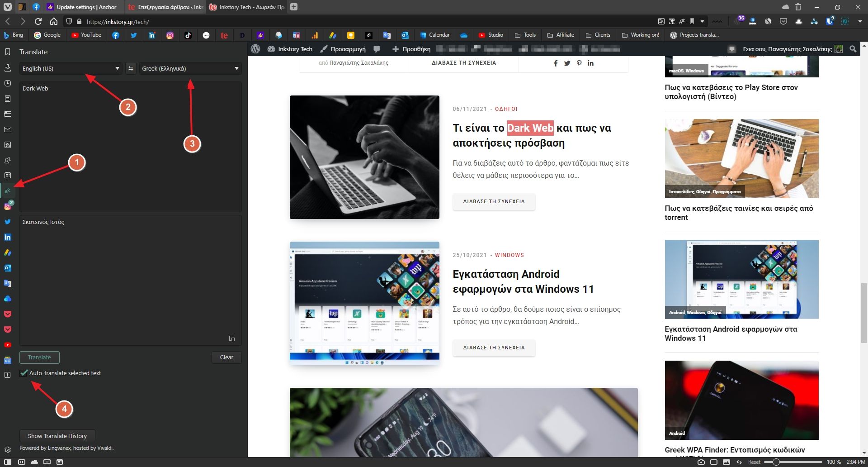Open the Downloads panel
The width and height of the screenshot is (868, 467).
click(x=7, y=68)
